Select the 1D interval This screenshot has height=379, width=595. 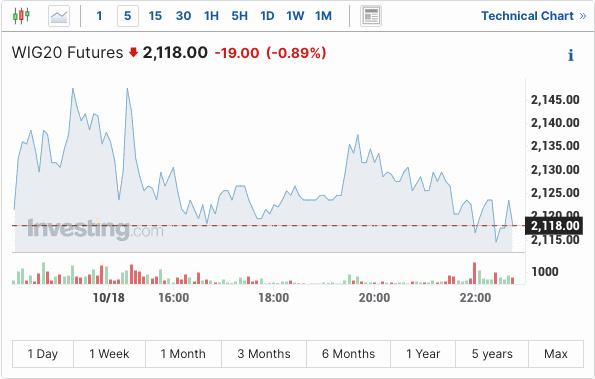[267, 16]
